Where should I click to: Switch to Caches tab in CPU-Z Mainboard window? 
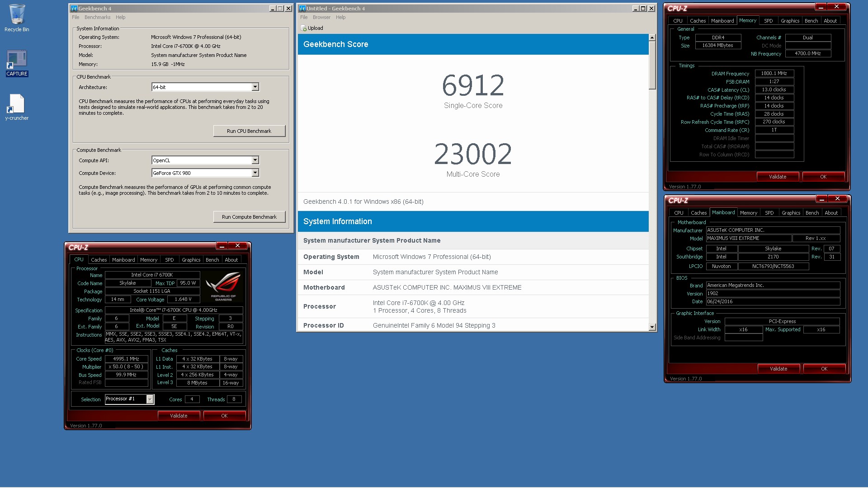coord(698,213)
